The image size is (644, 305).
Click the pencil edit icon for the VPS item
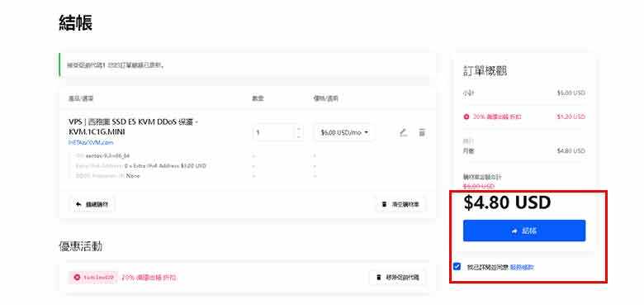tap(403, 133)
